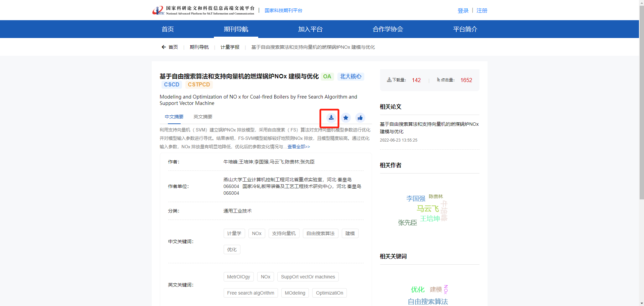Click the 相关关键词 section heading

(393, 256)
